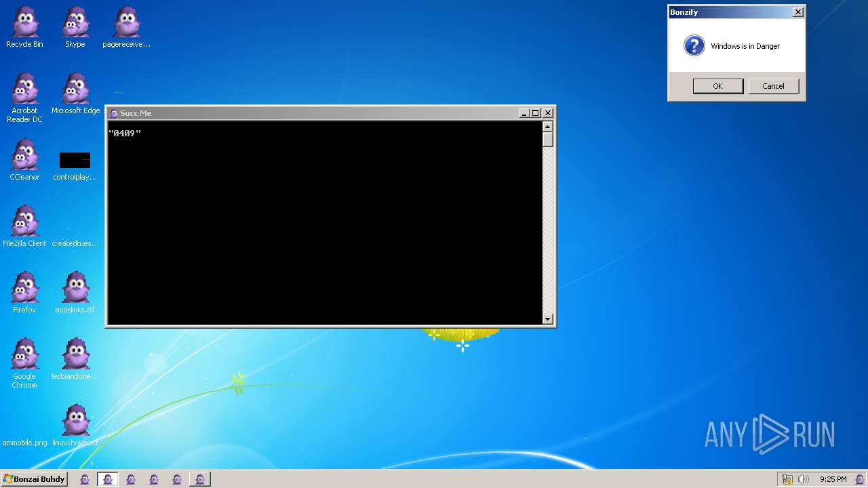The height and width of the screenshot is (488, 868).
Task: Click the 9:25 PM taskbar clock
Action: (833, 479)
